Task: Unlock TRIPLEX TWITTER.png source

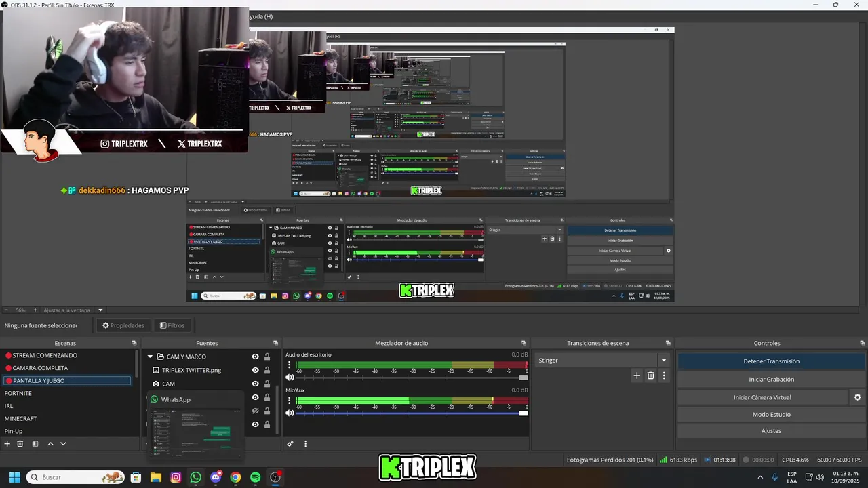Action: 267,370
